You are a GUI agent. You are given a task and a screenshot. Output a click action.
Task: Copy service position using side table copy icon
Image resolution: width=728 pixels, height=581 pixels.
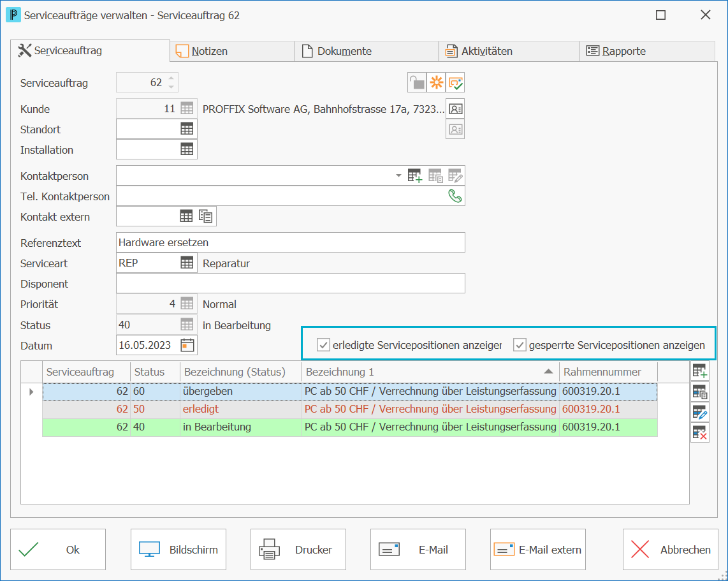700,392
